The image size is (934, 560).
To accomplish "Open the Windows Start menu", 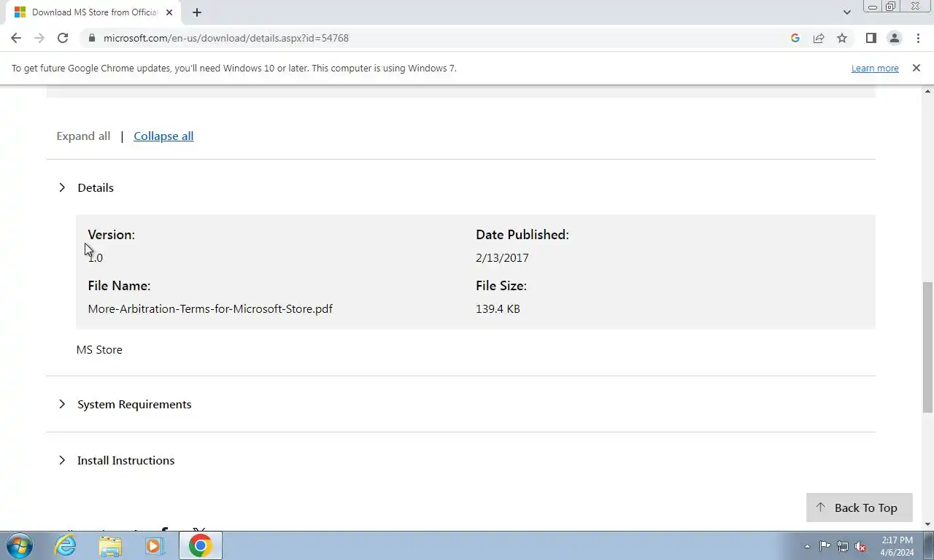I will (20, 545).
